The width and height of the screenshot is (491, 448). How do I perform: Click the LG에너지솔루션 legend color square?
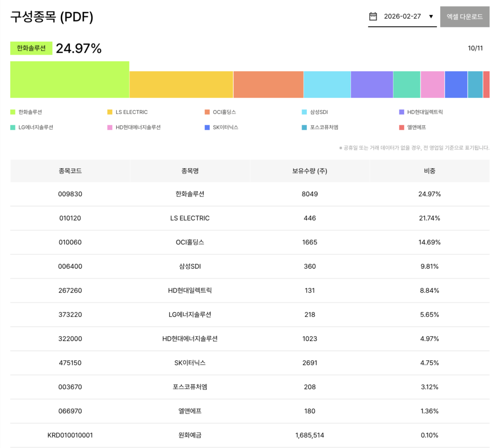(x=13, y=127)
